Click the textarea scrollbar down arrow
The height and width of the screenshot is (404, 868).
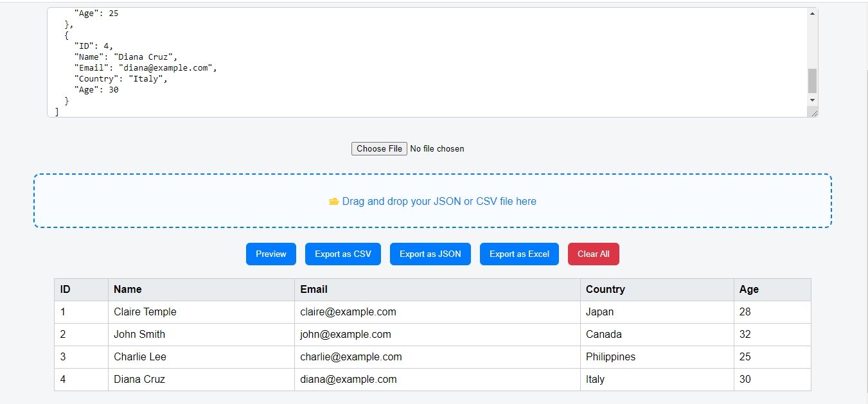pyautogui.click(x=812, y=100)
